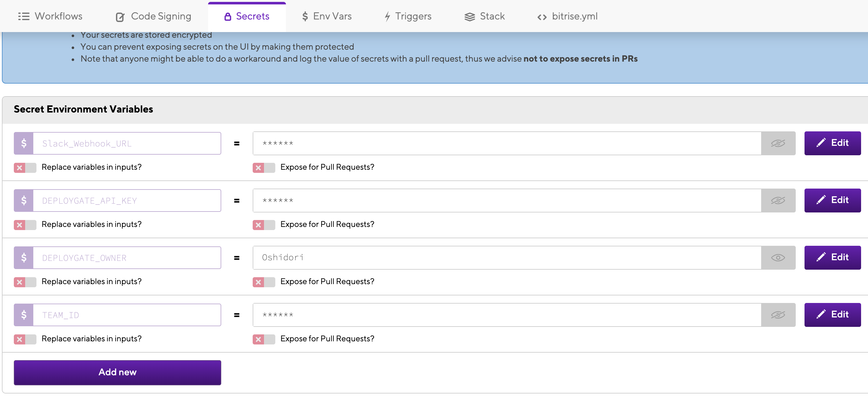Screen dimensions: 868x396
Task: Click the DEPLOYGATE_API_KEY key field
Action: click(x=127, y=201)
